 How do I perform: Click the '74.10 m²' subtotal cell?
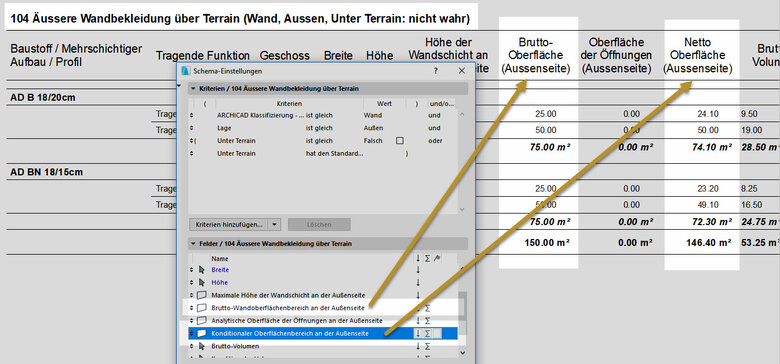pyautogui.click(x=712, y=147)
